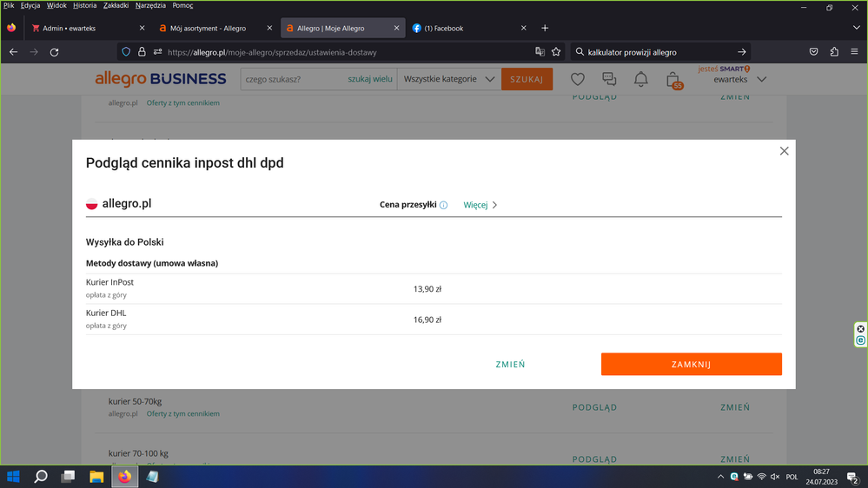This screenshot has height=488, width=868.
Task: Click the search box with kalkulator prowizji allegro
Action: point(659,52)
